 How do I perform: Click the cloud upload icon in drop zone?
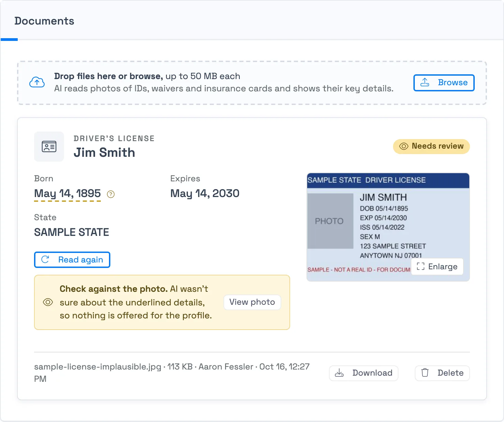(37, 82)
